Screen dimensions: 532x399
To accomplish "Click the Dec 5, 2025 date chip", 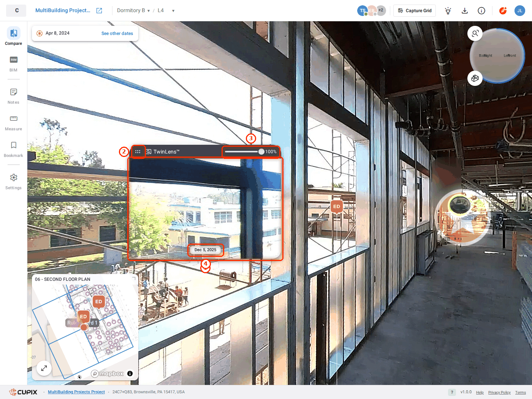I will pos(206,250).
